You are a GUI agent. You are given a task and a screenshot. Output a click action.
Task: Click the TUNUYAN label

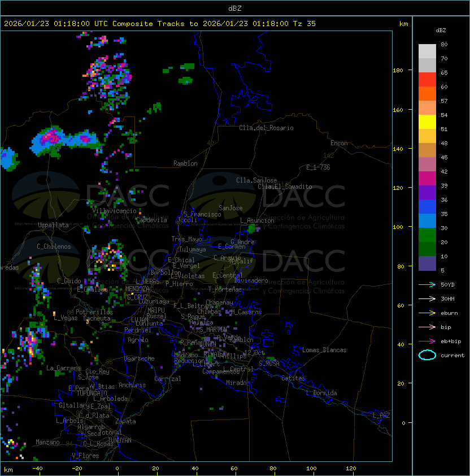(120, 440)
